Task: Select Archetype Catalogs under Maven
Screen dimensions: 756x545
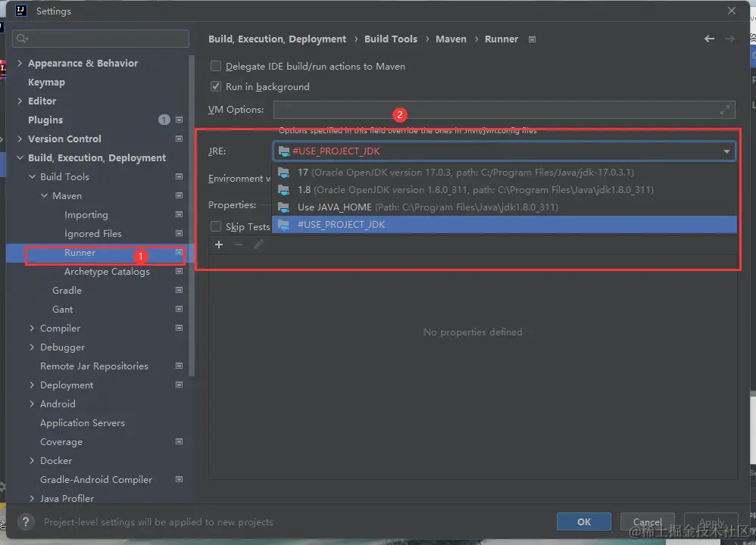Action: 107,271
